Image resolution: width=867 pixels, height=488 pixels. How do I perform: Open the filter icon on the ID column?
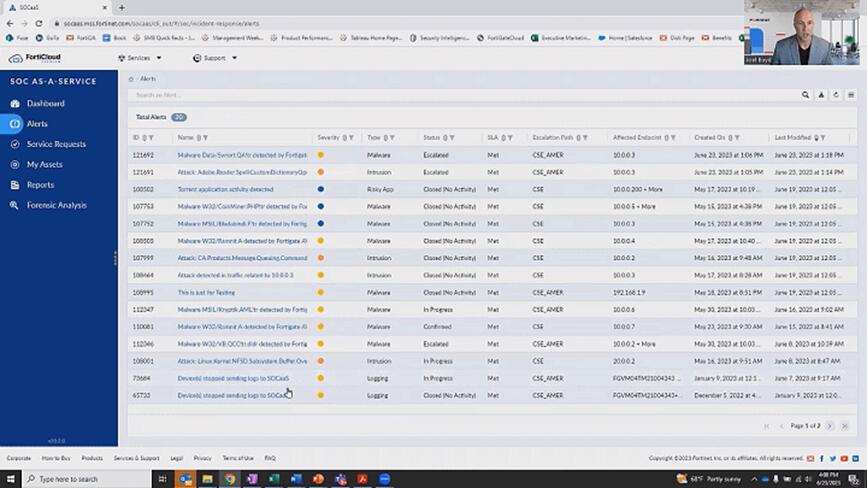pyautogui.click(x=151, y=138)
